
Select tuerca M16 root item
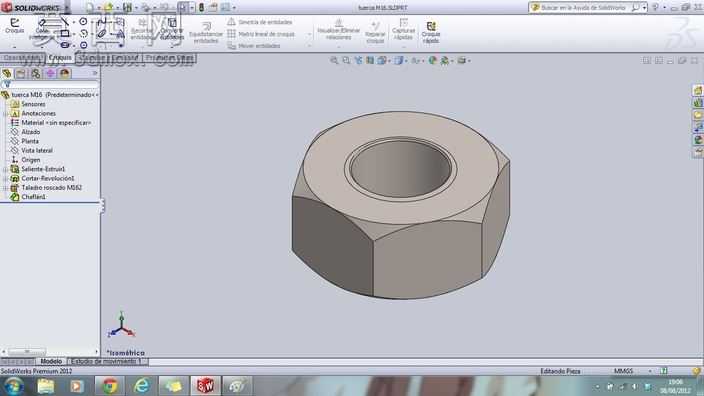pyautogui.click(x=49, y=95)
